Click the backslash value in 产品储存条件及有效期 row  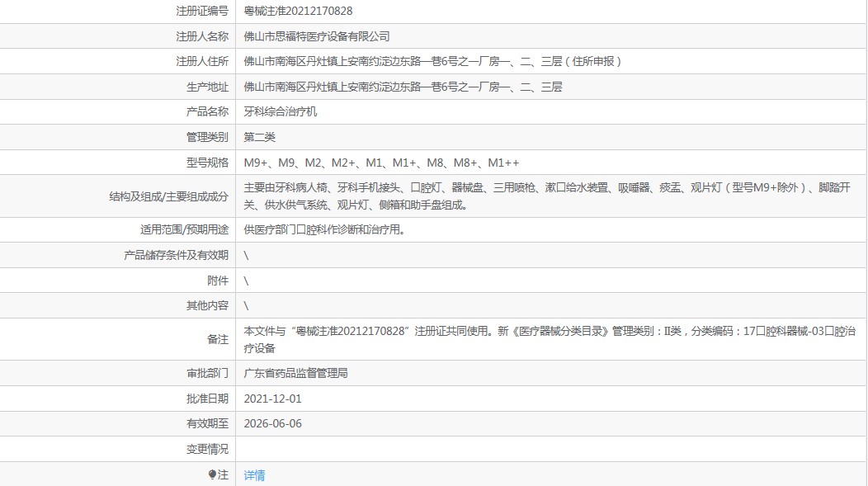pos(247,255)
